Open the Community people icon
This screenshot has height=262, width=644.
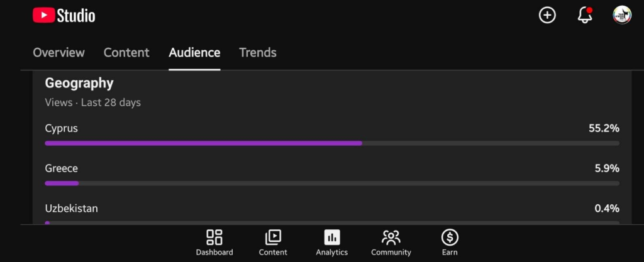pos(391,237)
